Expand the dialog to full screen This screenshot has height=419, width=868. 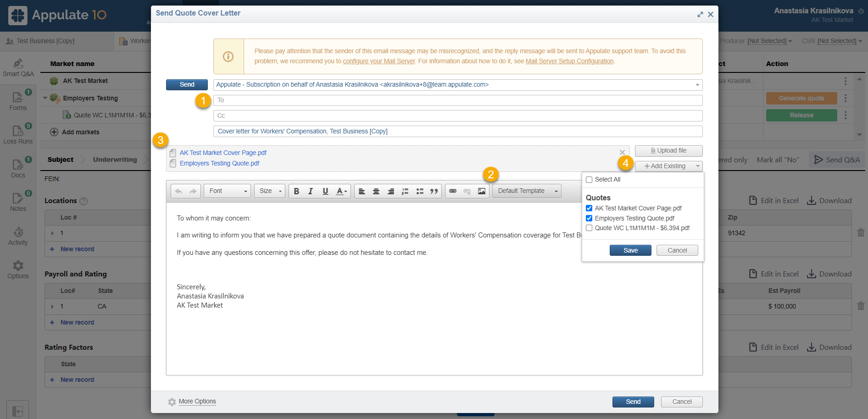700,14
